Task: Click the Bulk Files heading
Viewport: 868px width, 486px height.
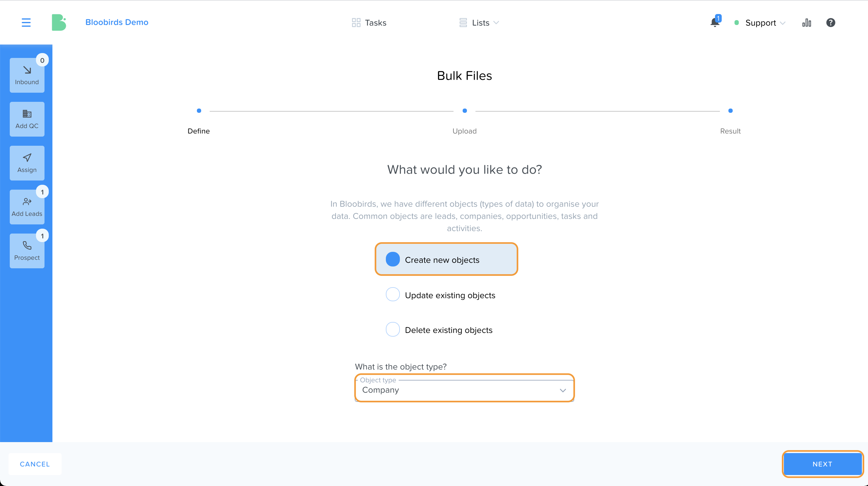Action: pos(464,76)
